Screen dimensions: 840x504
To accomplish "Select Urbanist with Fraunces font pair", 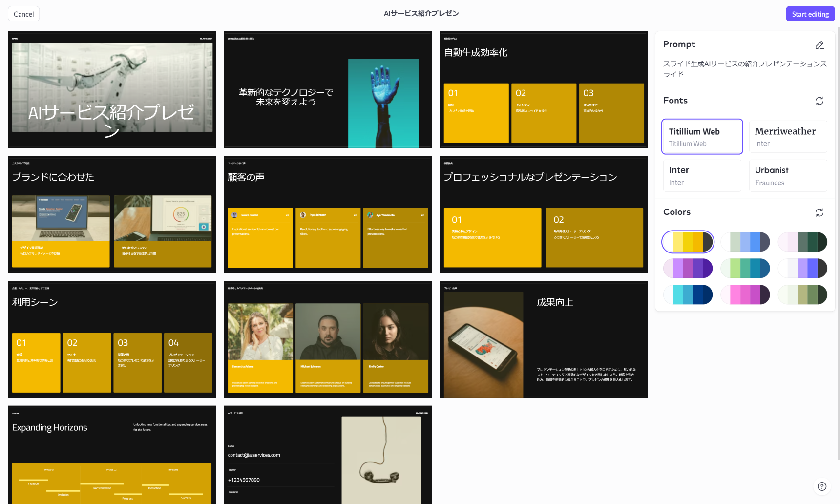I will click(788, 176).
